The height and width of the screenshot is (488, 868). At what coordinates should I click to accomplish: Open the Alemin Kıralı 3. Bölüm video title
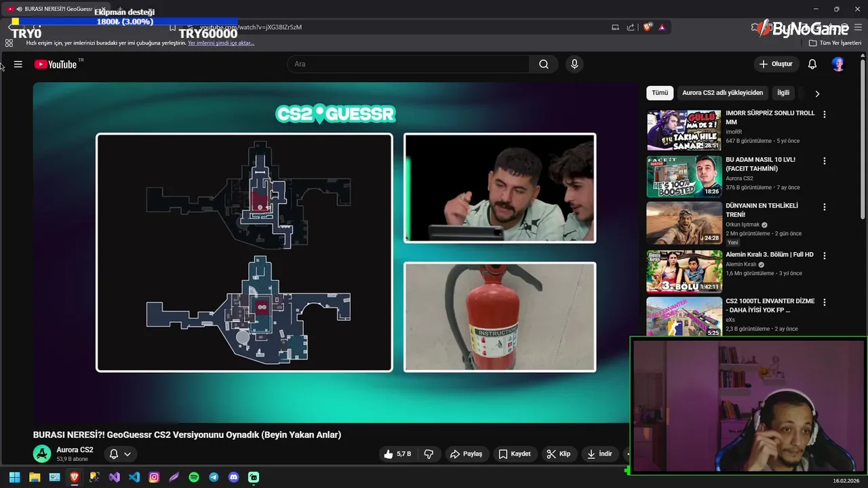(x=769, y=255)
